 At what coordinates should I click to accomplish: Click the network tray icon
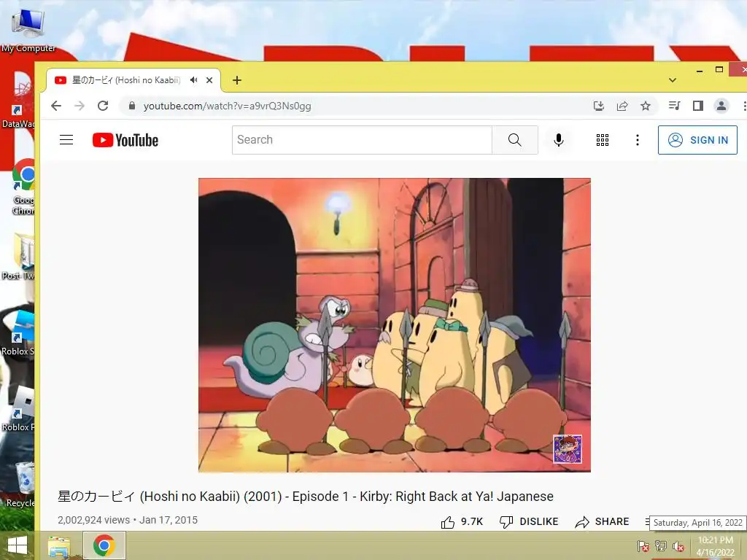coord(661,546)
